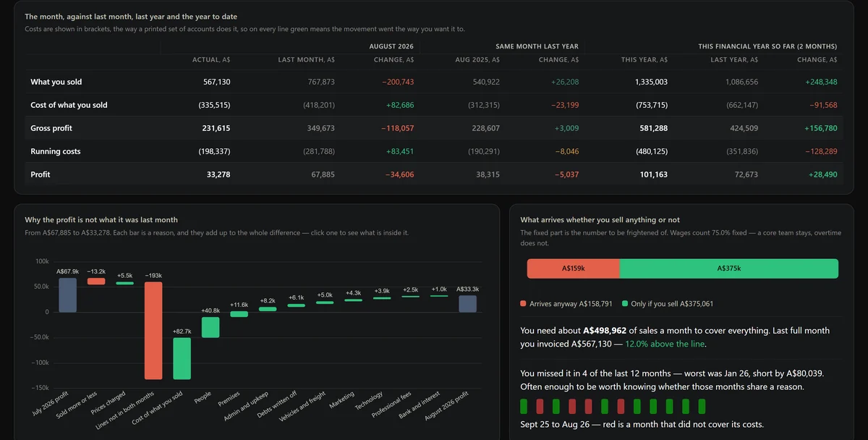The image size is (868, 440).
Task: Click the Why the profit is not heading
Action: click(101, 219)
